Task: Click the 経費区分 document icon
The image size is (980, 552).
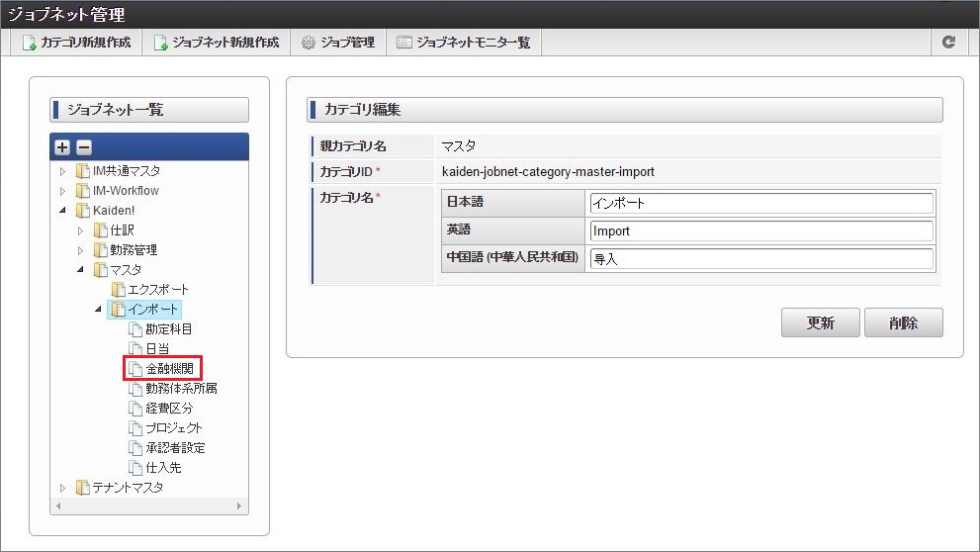Action: pos(135,409)
